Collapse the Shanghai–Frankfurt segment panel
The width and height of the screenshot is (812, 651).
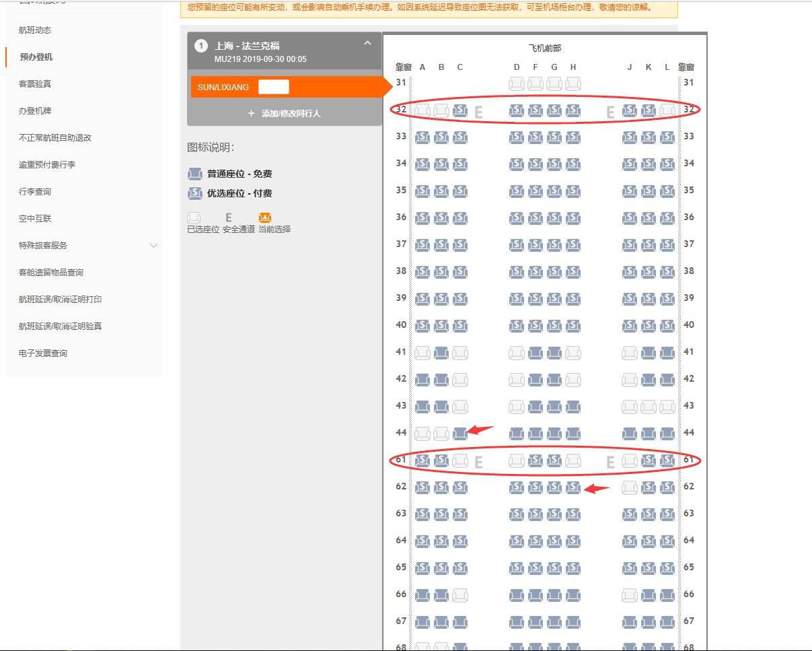point(367,43)
